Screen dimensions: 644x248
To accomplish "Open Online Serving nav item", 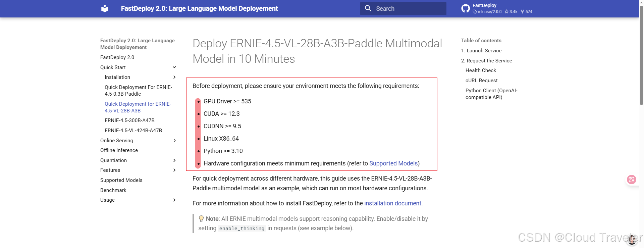I will 116,141.
